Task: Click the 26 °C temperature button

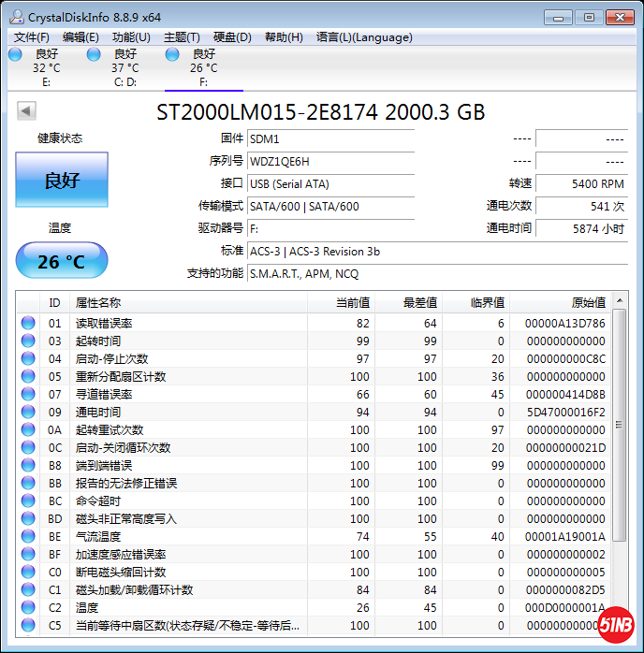Action: (62, 261)
